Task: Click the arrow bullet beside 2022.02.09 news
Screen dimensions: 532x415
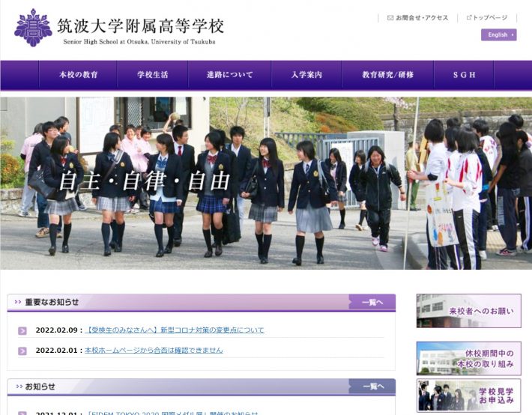Action: click(22, 330)
